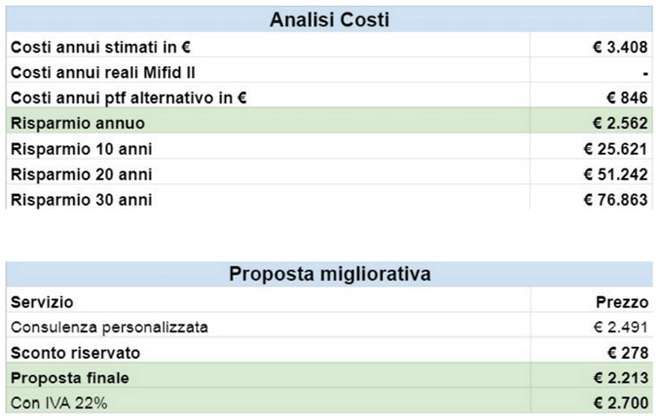This screenshot has width=660, height=420.
Task: Click the Costi annui stimati label cell
Action: [100, 46]
